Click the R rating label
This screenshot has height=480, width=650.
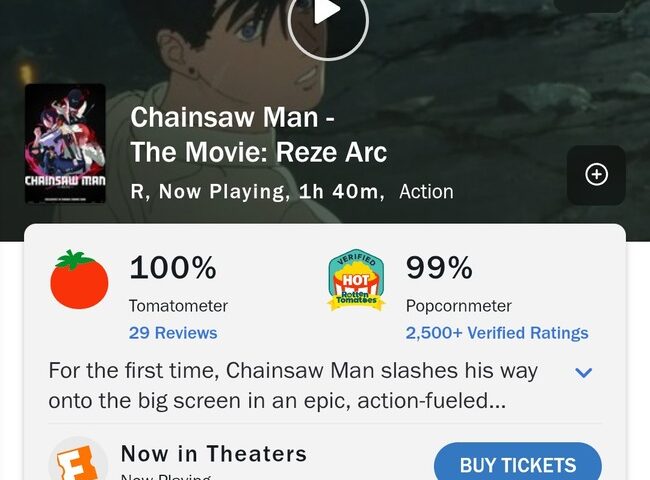coord(138,191)
